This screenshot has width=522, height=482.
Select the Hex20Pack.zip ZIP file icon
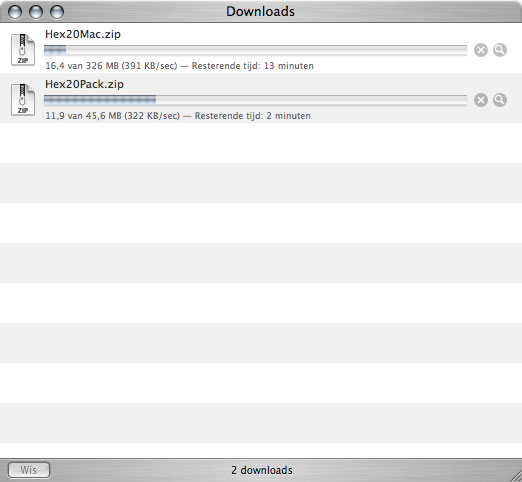23,99
